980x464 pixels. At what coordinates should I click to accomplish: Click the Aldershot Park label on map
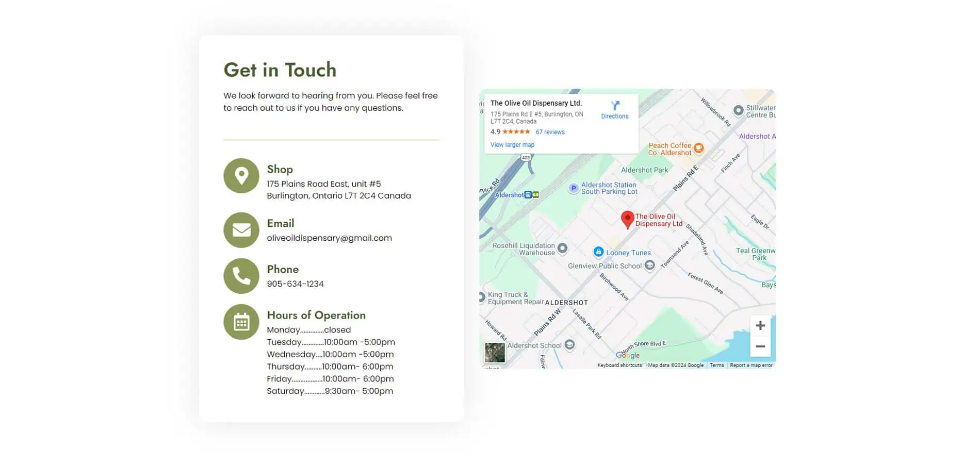point(644,170)
